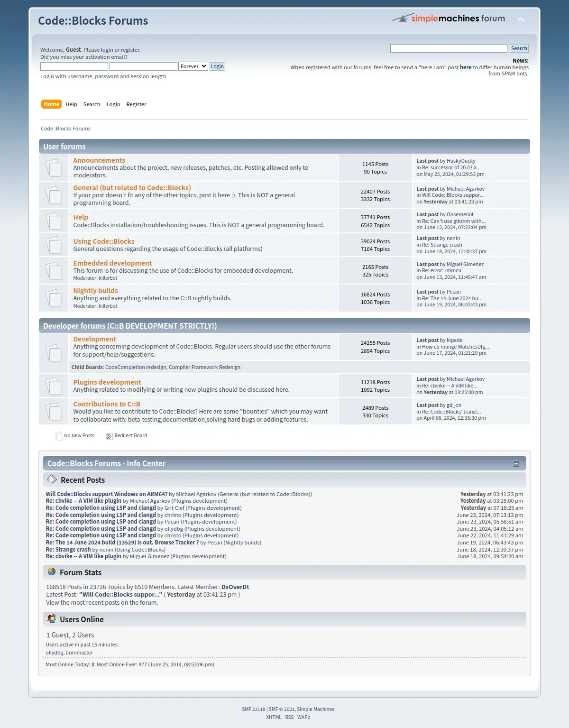Open recent post 'Will Code::Blocks support Windows on ARM64?'

point(107,494)
